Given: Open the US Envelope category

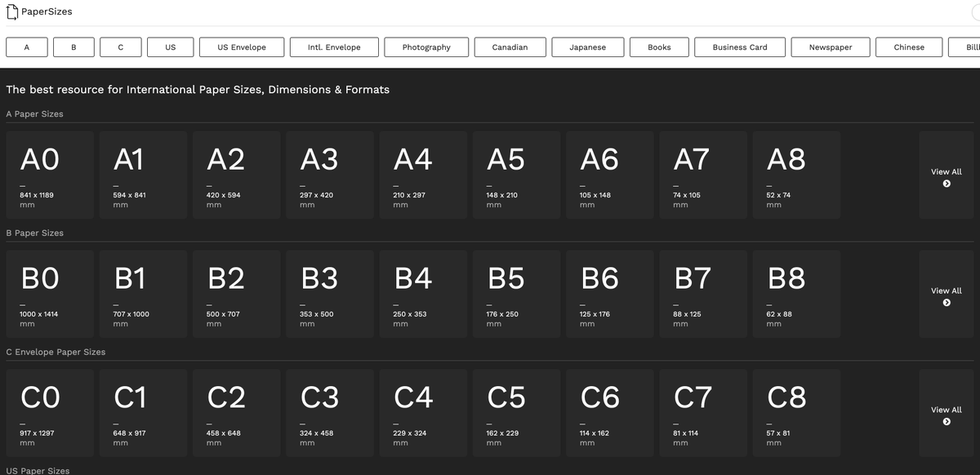Looking at the screenshot, I should pyautogui.click(x=242, y=47).
